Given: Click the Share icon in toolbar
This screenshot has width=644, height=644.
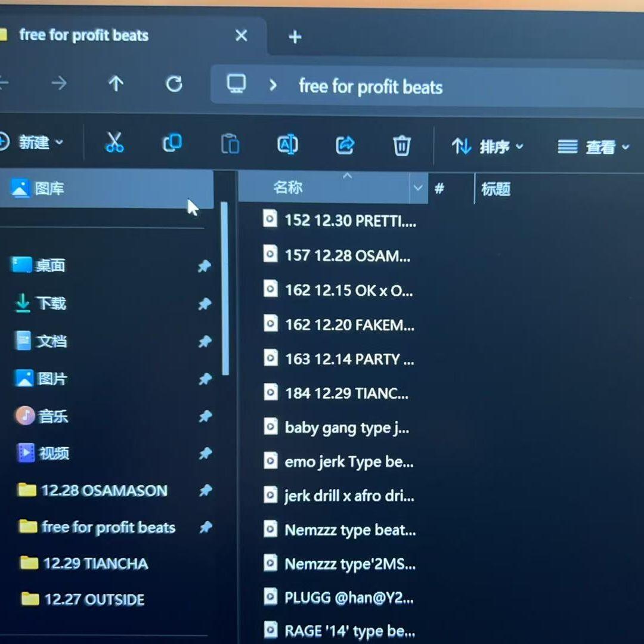Looking at the screenshot, I should point(345,145).
